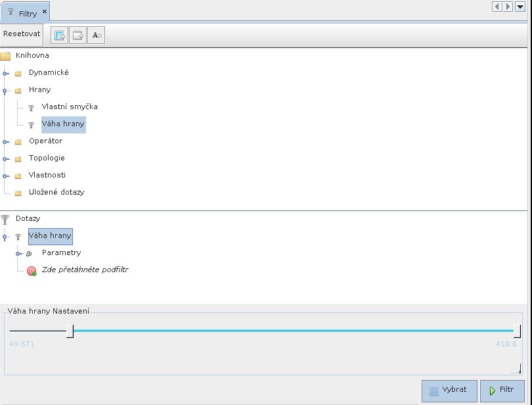The width and height of the screenshot is (532, 405).
Task: Click the right tab scroll arrow
Action: point(508,7)
